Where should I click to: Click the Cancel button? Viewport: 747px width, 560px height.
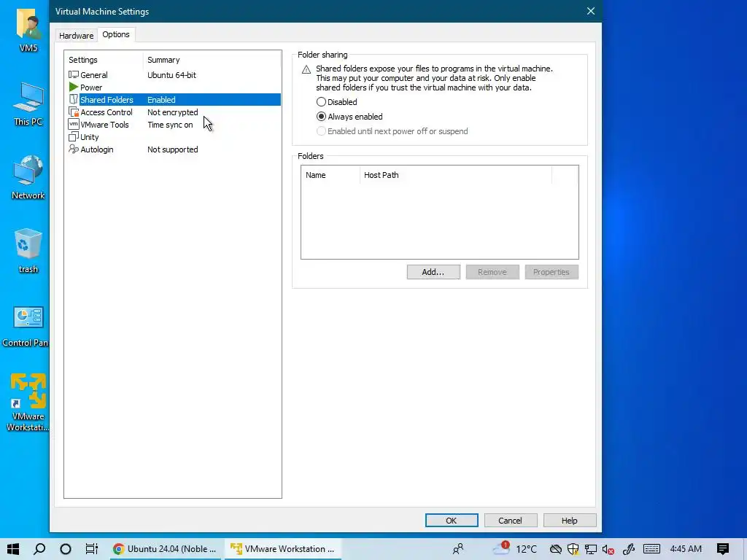pos(510,521)
